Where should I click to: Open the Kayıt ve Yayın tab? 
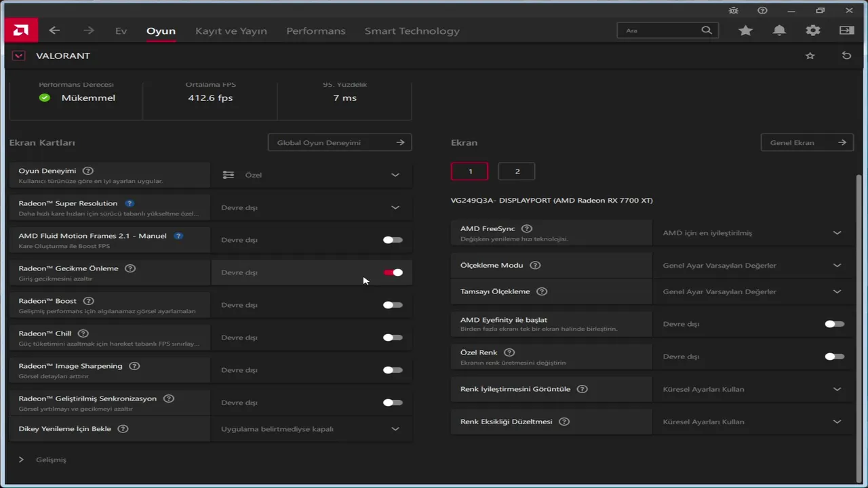point(231,30)
